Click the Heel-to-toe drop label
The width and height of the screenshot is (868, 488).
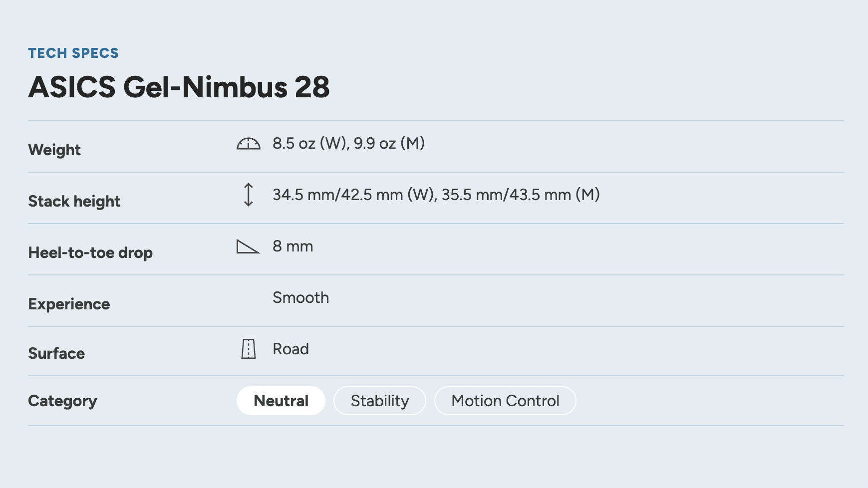90,252
